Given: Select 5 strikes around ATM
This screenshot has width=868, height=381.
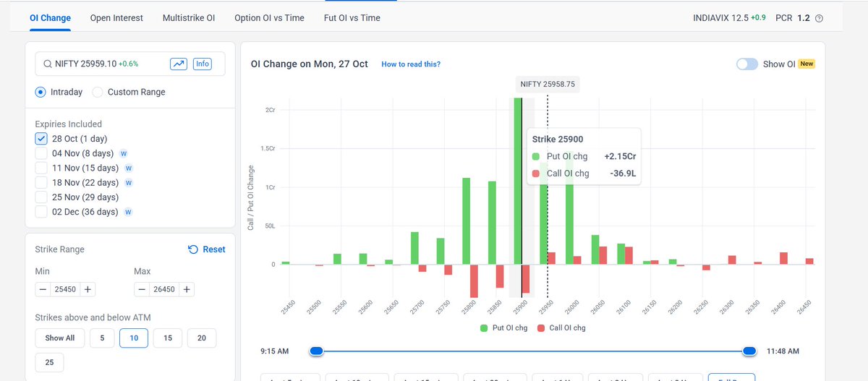Looking at the screenshot, I should pyautogui.click(x=102, y=338).
